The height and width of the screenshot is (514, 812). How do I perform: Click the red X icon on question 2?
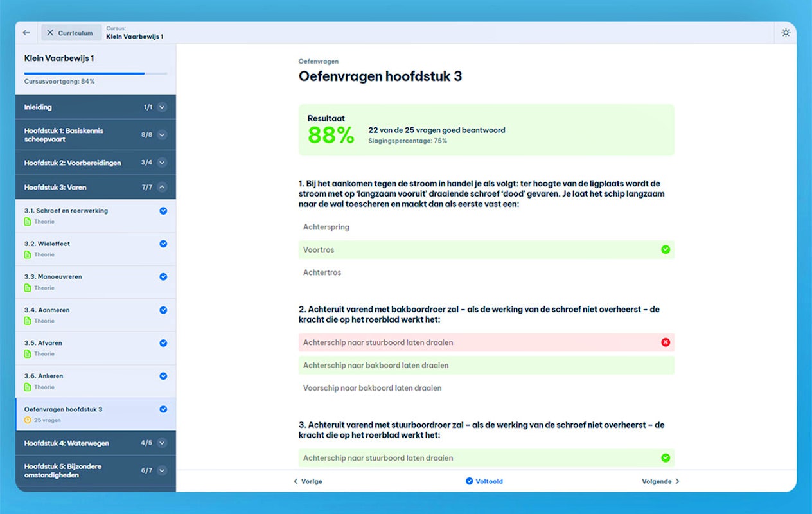pyautogui.click(x=666, y=342)
